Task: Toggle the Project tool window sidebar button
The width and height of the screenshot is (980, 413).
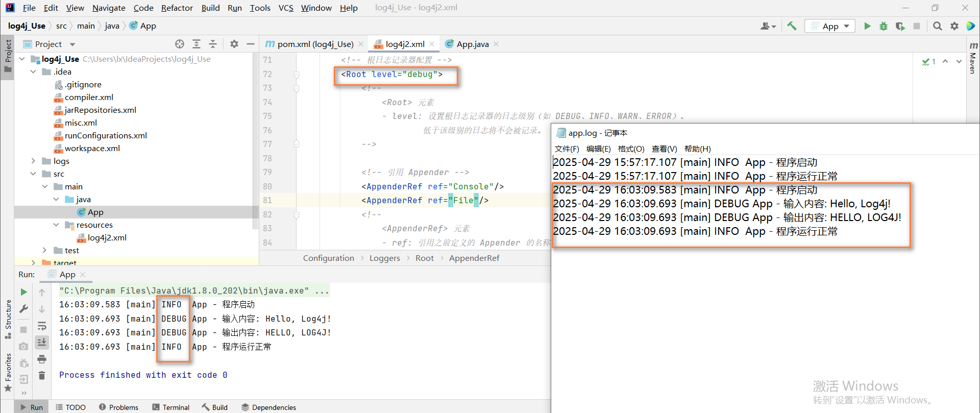Action: pyautogui.click(x=8, y=57)
